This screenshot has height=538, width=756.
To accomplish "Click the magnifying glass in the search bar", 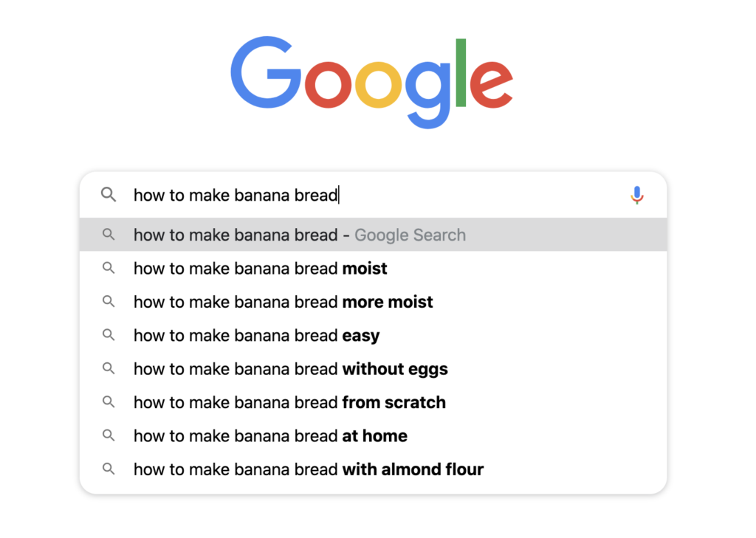I will pos(109,195).
